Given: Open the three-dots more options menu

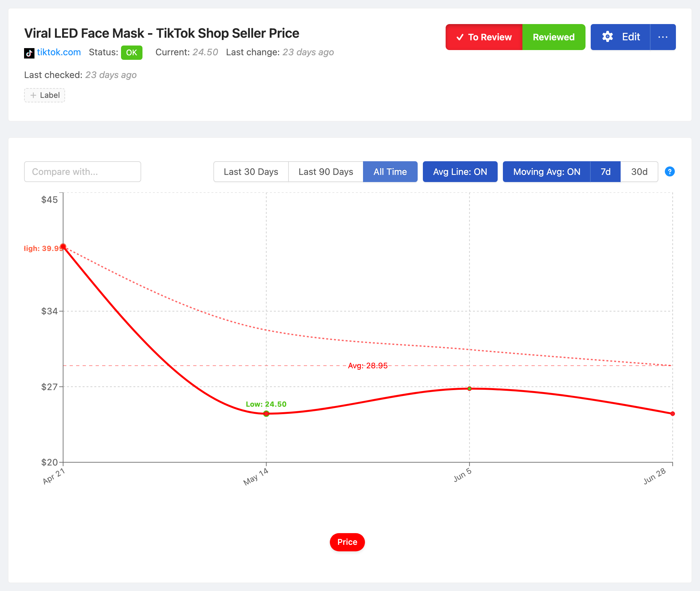Looking at the screenshot, I should coord(663,37).
